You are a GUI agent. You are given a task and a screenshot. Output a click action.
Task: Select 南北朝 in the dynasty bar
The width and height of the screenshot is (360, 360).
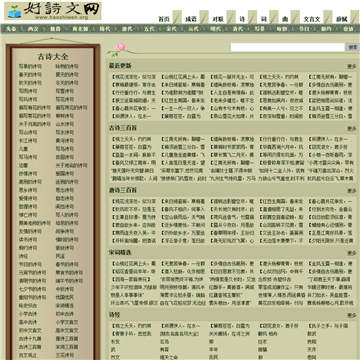pyautogui.click(x=80, y=29)
